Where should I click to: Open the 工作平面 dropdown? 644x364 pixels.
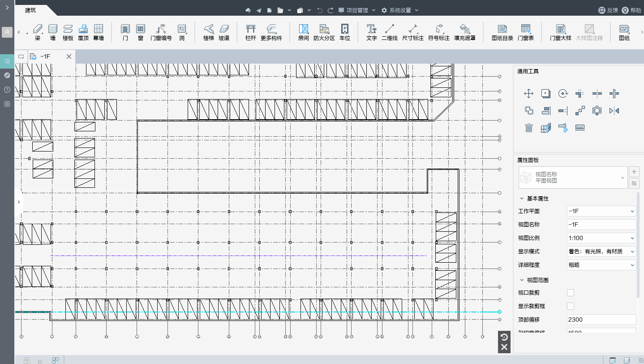coord(601,211)
